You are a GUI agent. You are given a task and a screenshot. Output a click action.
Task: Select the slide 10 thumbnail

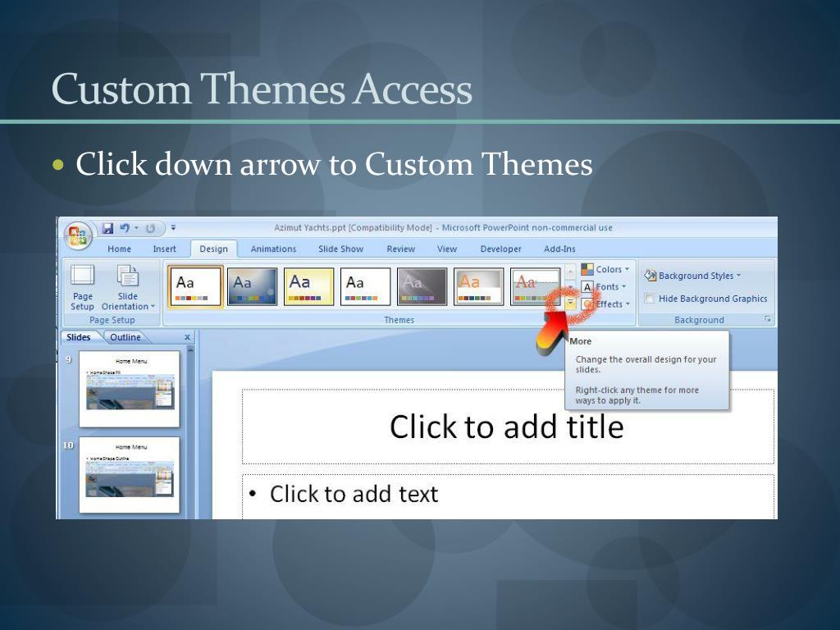click(x=129, y=475)
